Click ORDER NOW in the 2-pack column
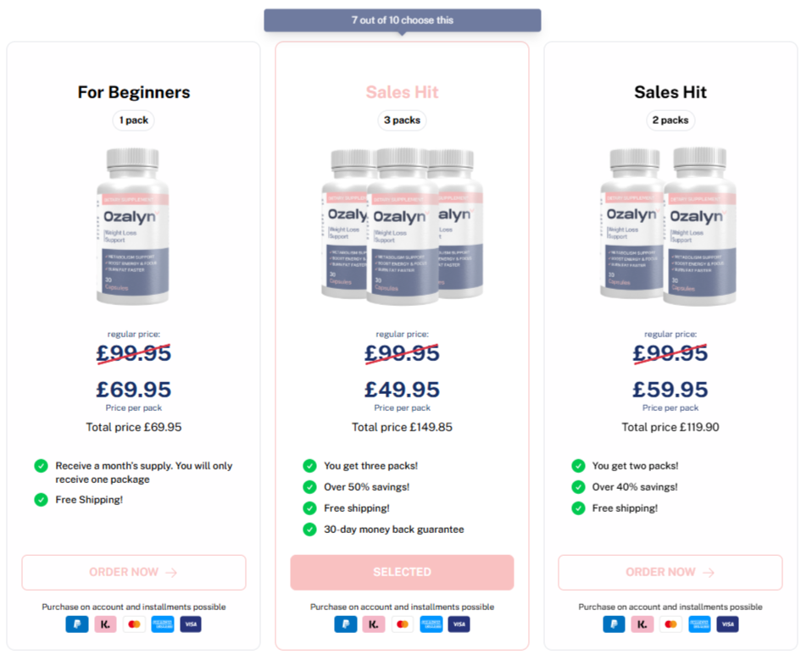 coord(670,572)
